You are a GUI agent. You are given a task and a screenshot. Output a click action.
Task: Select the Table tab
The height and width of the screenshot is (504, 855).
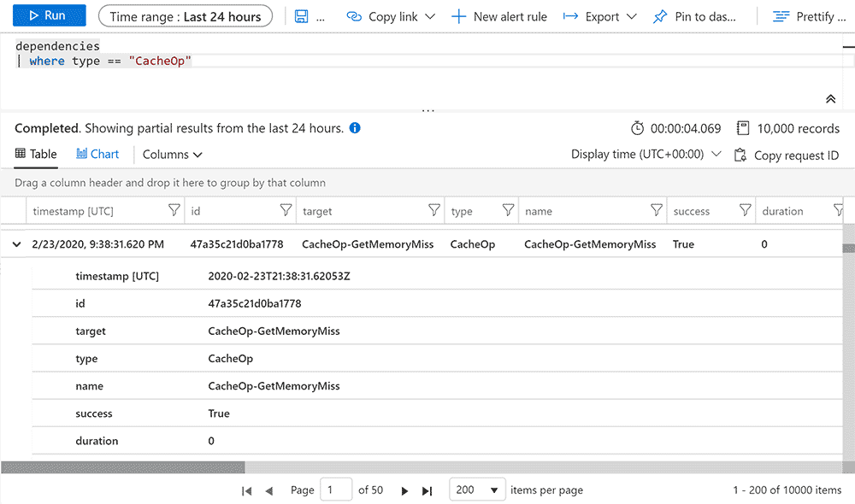pyautogui.click(x=36, y=154)
